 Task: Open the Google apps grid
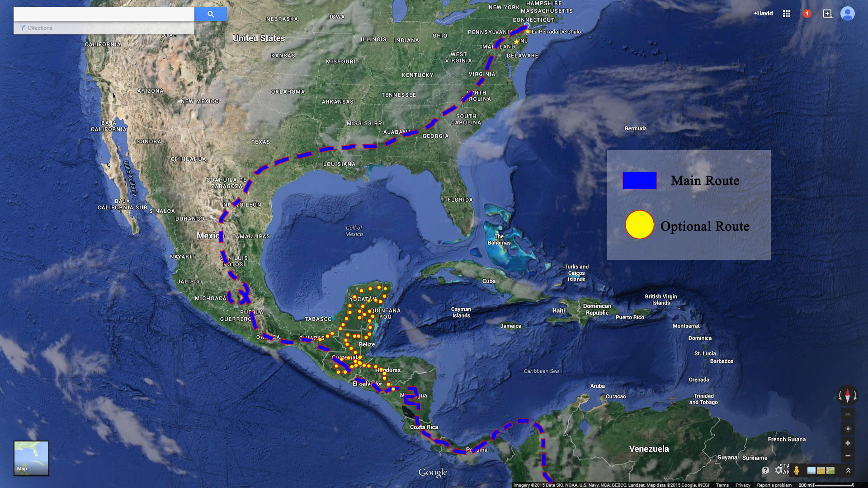(787, 14)
